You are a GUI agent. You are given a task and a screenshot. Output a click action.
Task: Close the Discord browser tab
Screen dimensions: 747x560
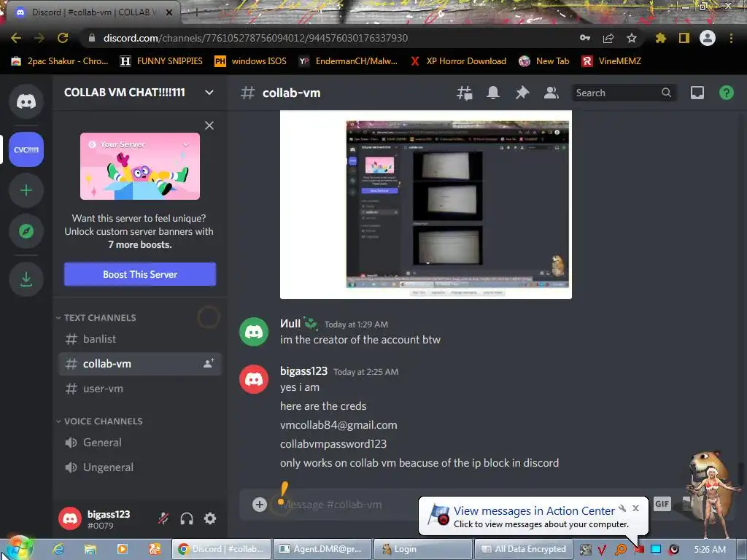coord(169,12)
